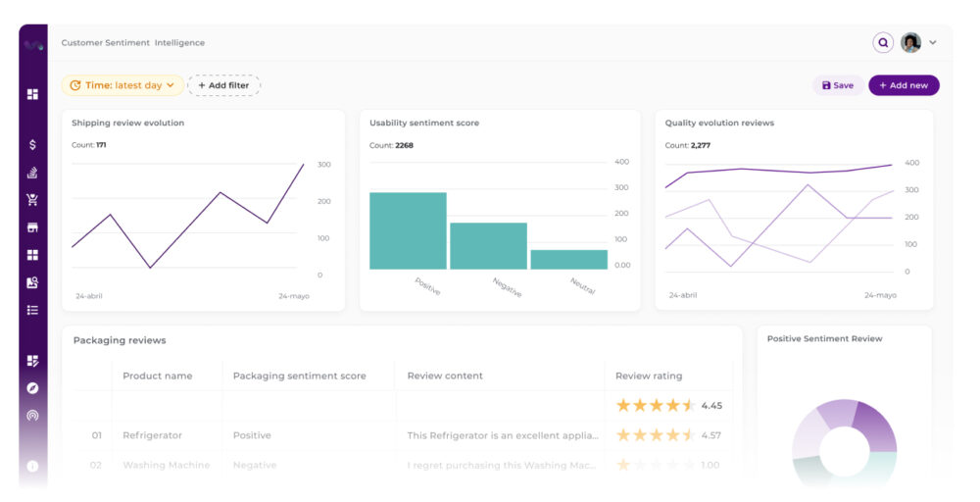Click the Positive bar in usability chart
Viewport: 980px width, 502px height.
pyautogui.click(x=408, y=230)
